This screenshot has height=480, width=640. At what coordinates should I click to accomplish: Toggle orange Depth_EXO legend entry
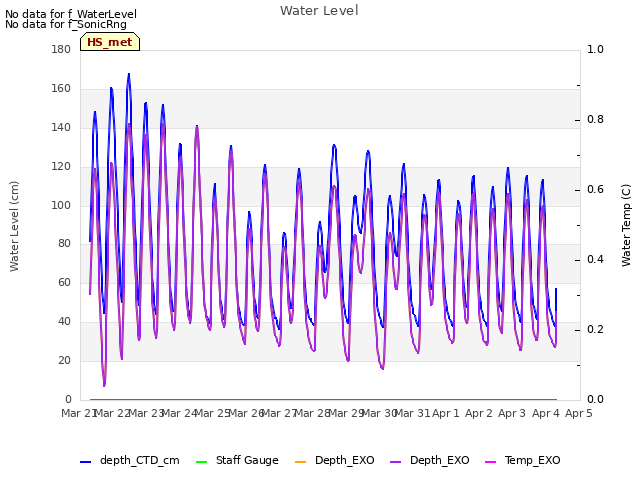point(334,460)
